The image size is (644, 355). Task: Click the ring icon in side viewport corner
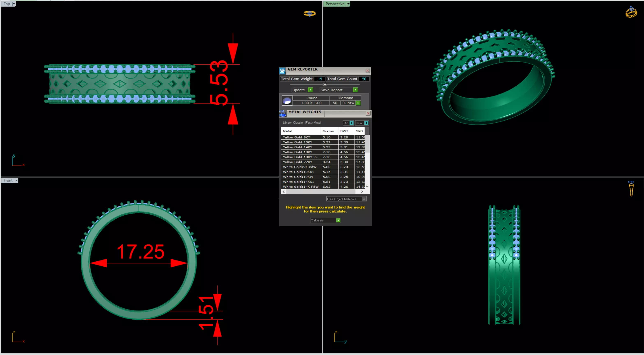631,188
